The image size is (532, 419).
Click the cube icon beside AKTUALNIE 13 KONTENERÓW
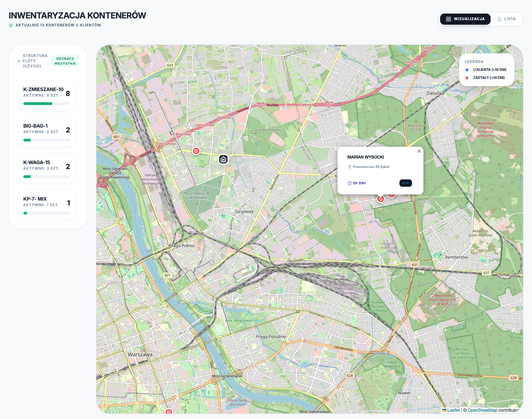11,25
